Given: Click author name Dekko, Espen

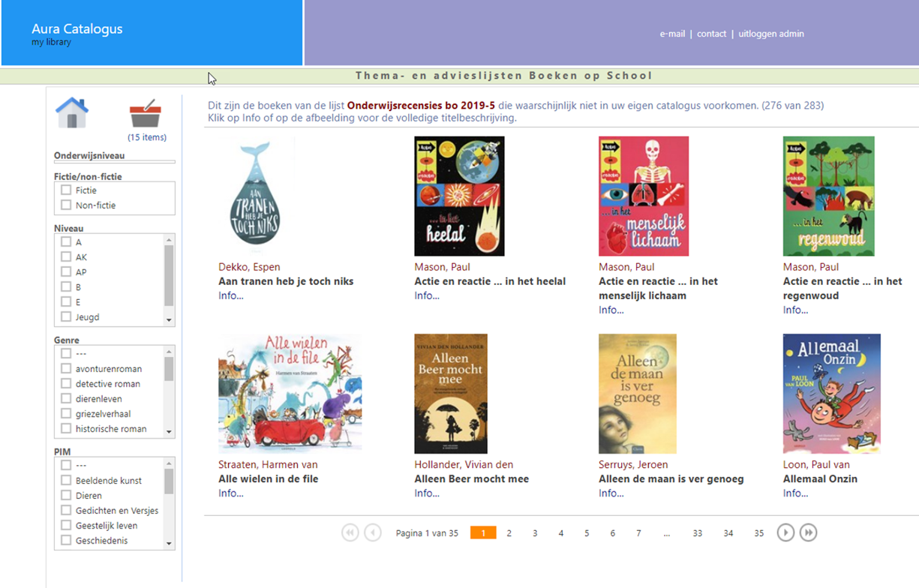Looking at the screenshot, I should (249, 267).
